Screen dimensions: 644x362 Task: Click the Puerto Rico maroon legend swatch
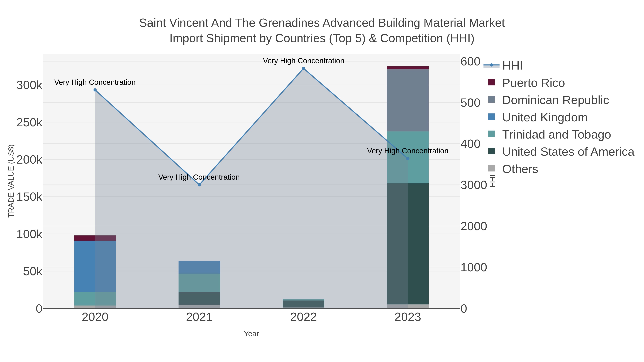coord(491,82)
